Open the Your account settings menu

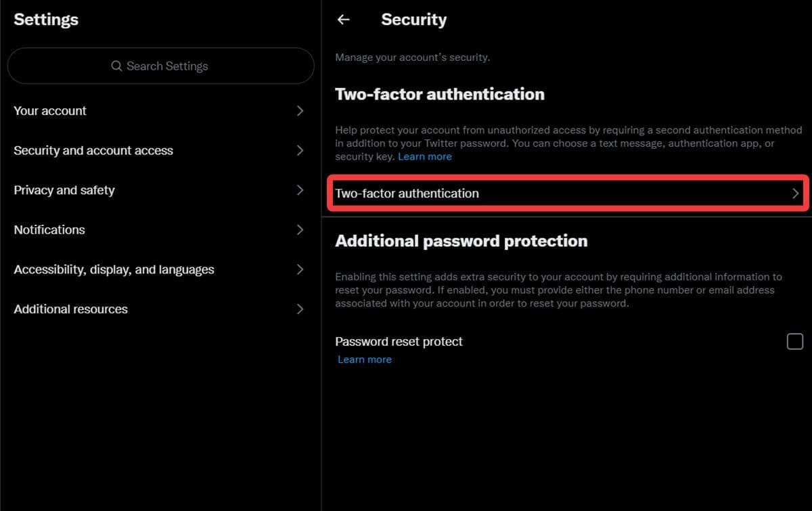pyautogui.click(x=51, y=111)
